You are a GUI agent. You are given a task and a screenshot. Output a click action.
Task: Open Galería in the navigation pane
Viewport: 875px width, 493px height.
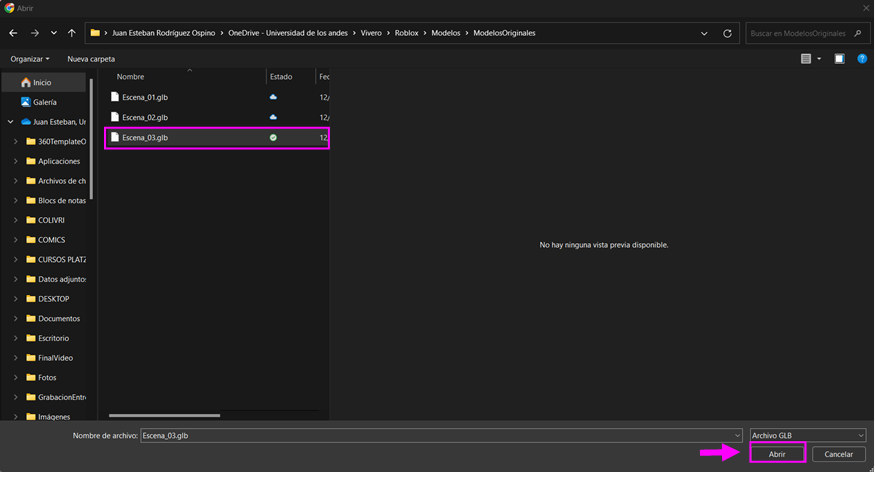coord(44,102)
